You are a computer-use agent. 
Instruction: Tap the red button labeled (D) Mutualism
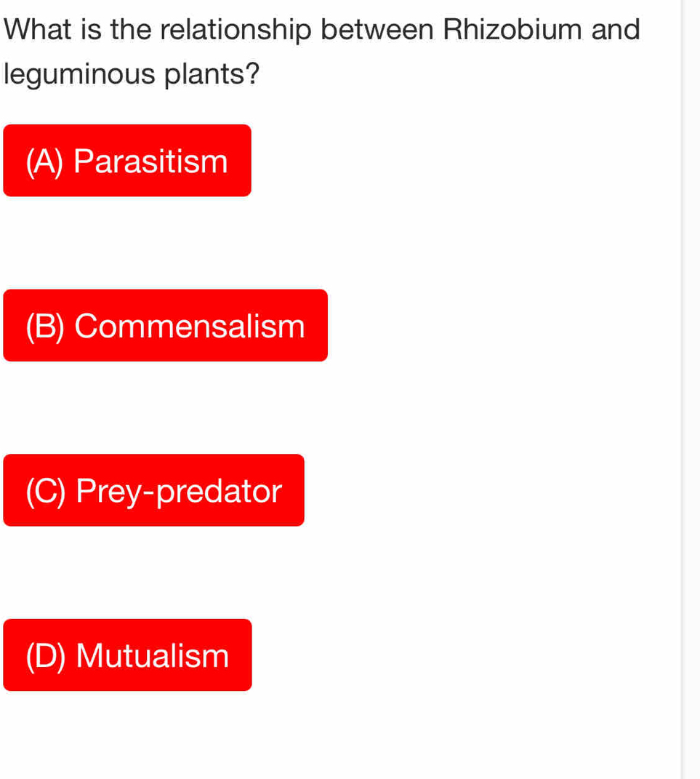click(x=127, y=655)
